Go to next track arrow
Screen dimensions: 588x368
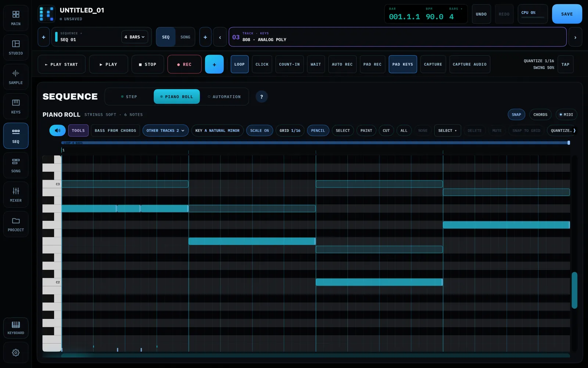pos(575,37)
